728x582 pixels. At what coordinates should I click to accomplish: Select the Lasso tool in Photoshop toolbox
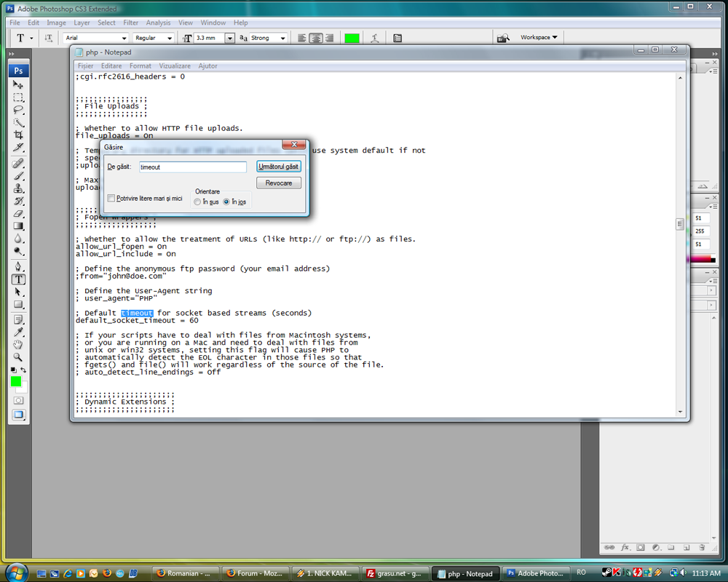[x=18, y=110]
